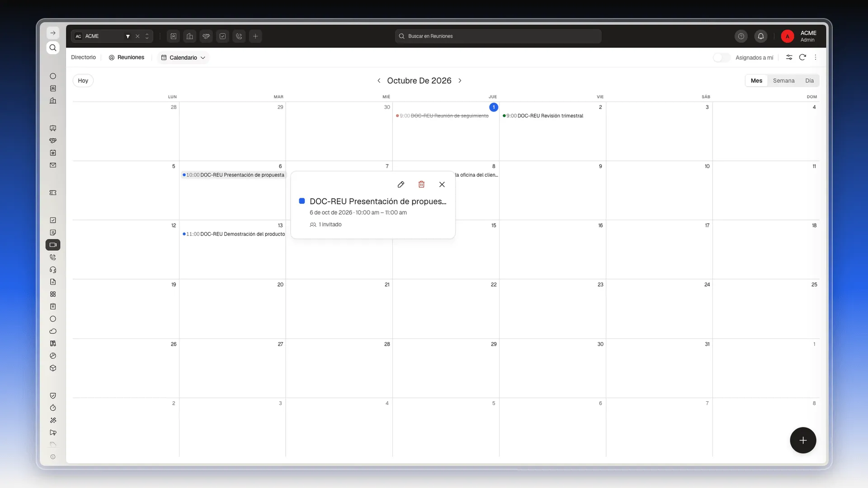This screenshot has height=488, width=868.
Task: Open the DOC-REU Demostración del producto event
Action: click(234, 234)
